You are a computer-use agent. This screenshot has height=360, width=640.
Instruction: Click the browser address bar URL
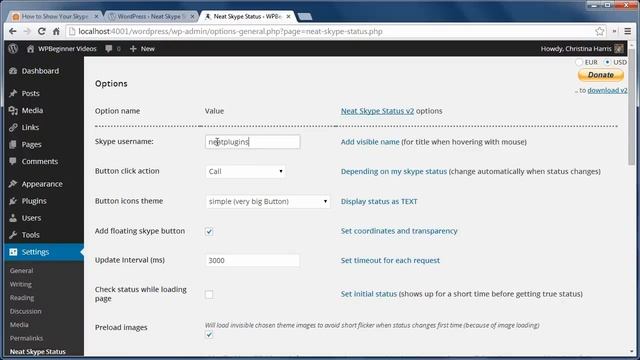coord(231,31)
